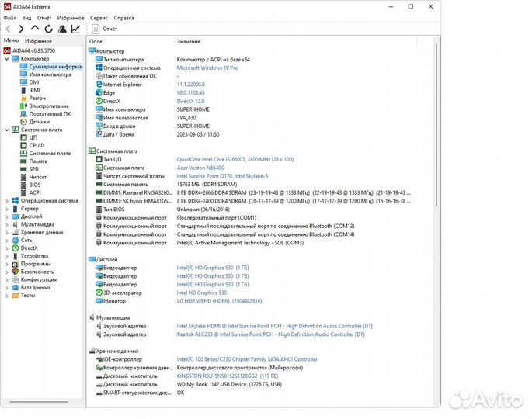Click the Edge browser icon in report
This screenshot has height=419, width=532.
coord(99,92)
